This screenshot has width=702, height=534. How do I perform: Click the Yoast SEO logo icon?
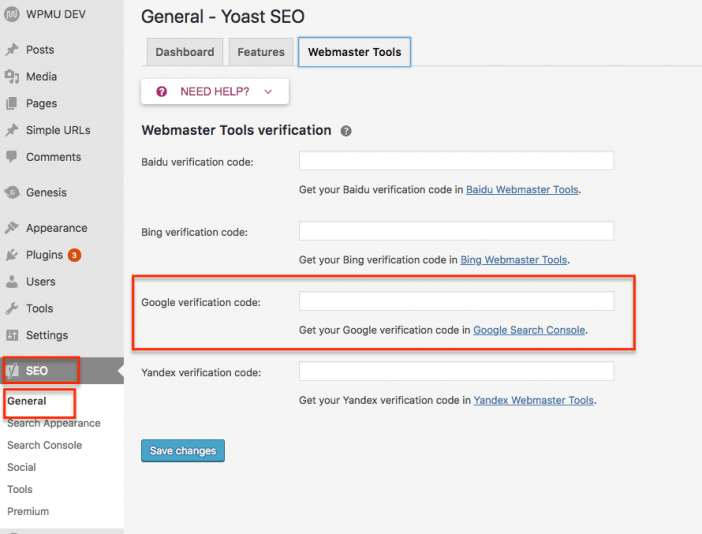13,370
